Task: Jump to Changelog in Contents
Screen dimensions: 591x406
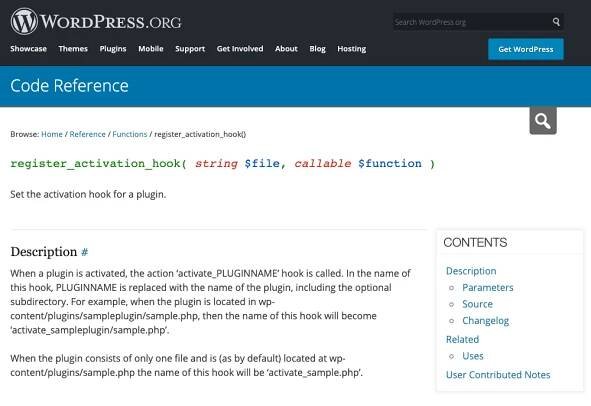Action: pyautogui.click(x=485, y=321)
